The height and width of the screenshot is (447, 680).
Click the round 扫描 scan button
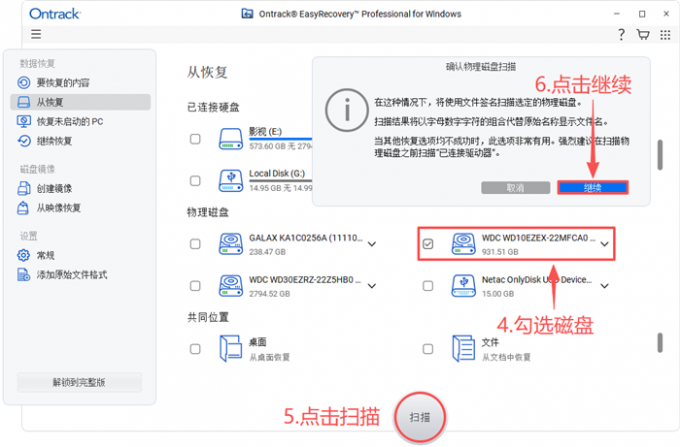pos(420,417)
